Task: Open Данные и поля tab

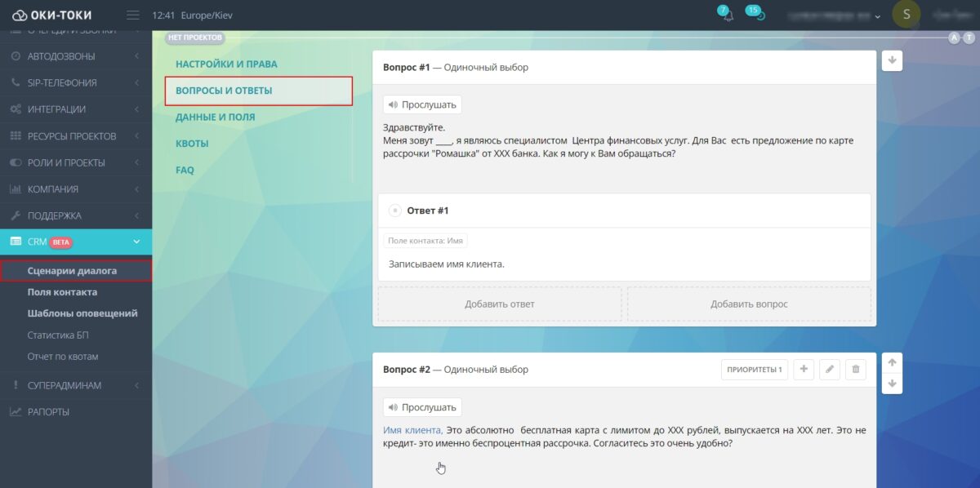Action: 215,117
